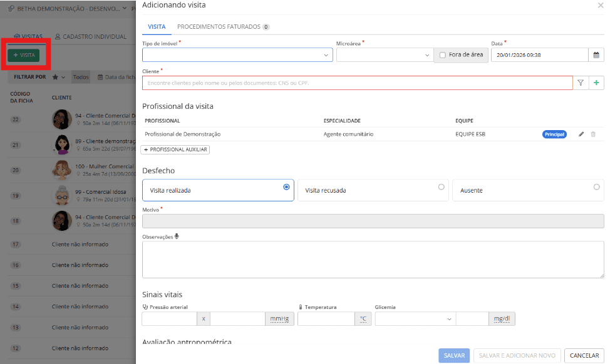Viewport: 615px width, 364px height.
Task: Switch to Procedimentos Faturados tab
Action: [223, 27]
